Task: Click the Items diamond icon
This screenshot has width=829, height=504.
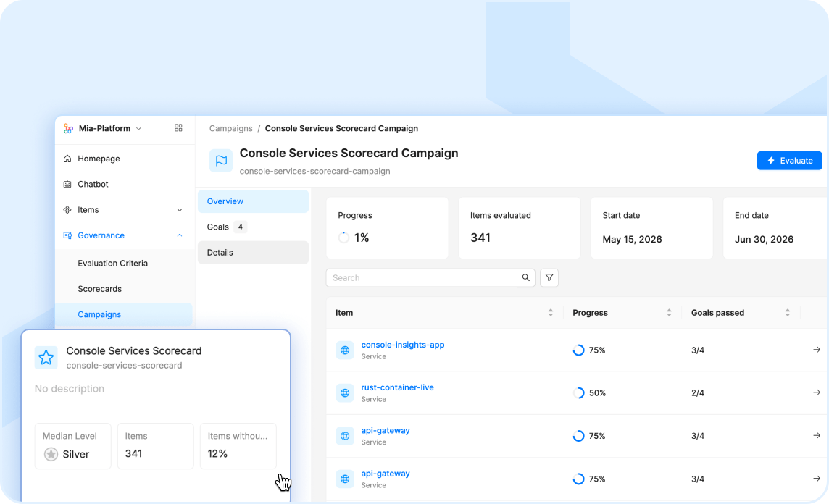Action: tap(67, 210)
